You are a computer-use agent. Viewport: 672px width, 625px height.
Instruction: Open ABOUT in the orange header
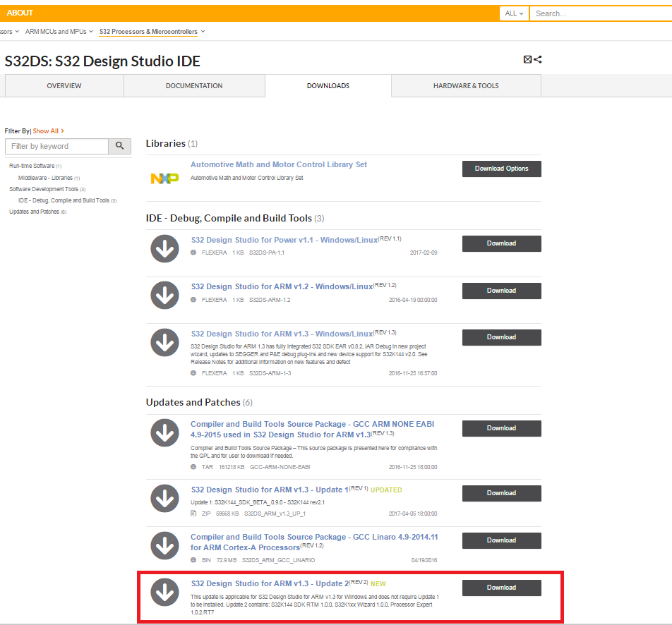coord(20,13)
